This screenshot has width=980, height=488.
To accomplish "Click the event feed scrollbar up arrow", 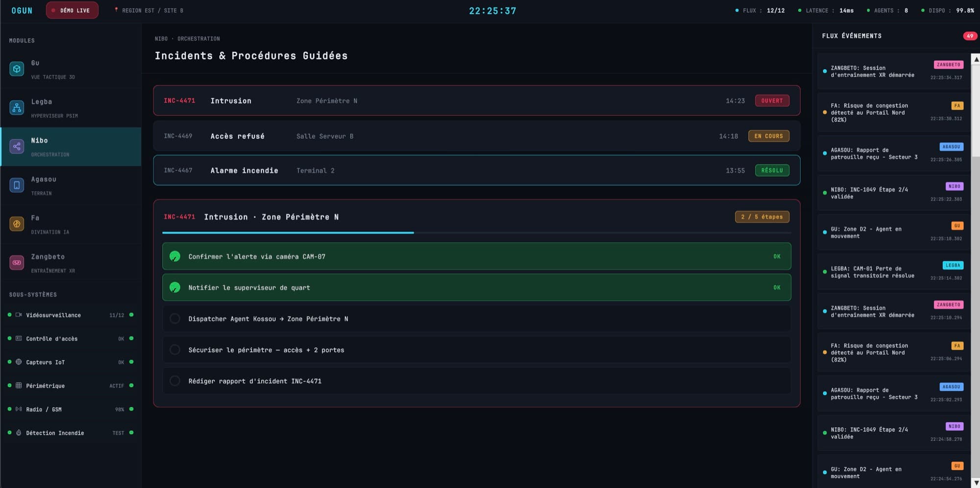I will [976, 59].
